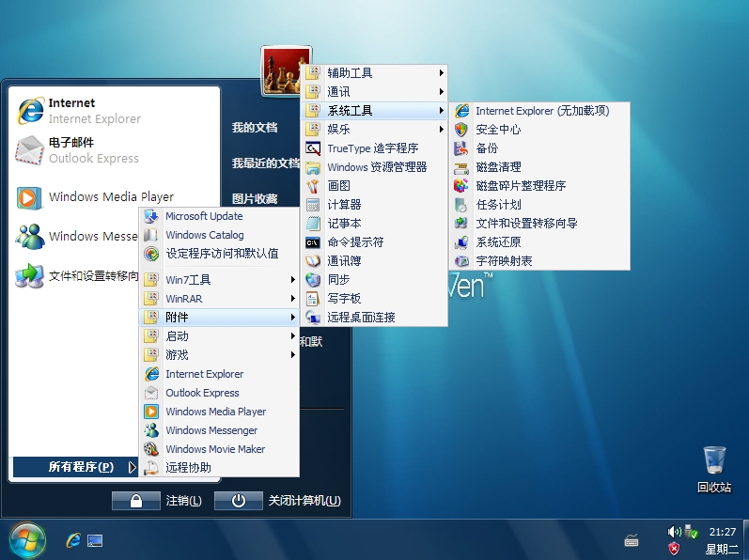Image resolution: width=749 pixels, height=560 pixels.
Task: Expand the 娱乐 submenu
Action: pyautogui.click(x=374, y=130)
